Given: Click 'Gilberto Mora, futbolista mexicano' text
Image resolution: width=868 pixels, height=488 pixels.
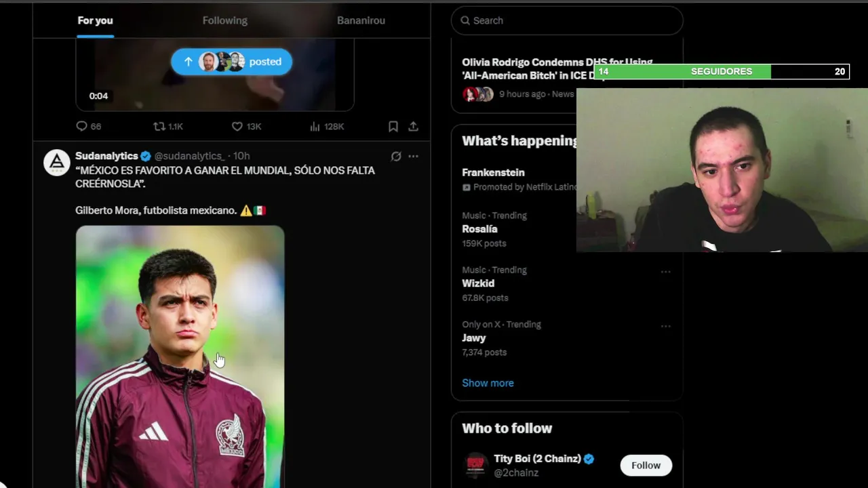Looking at the screenshot, I should pyautogui.click(x=156, y=210).
